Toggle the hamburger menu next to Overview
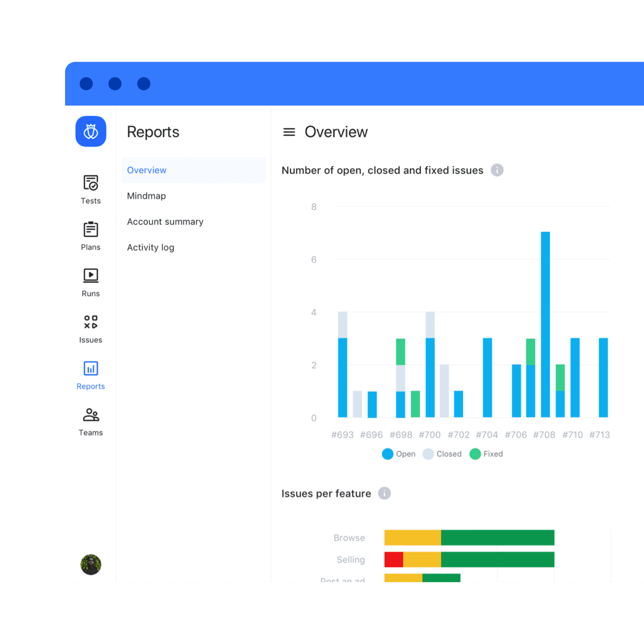Viewport: 644px width, 644px height. [289, 132]
